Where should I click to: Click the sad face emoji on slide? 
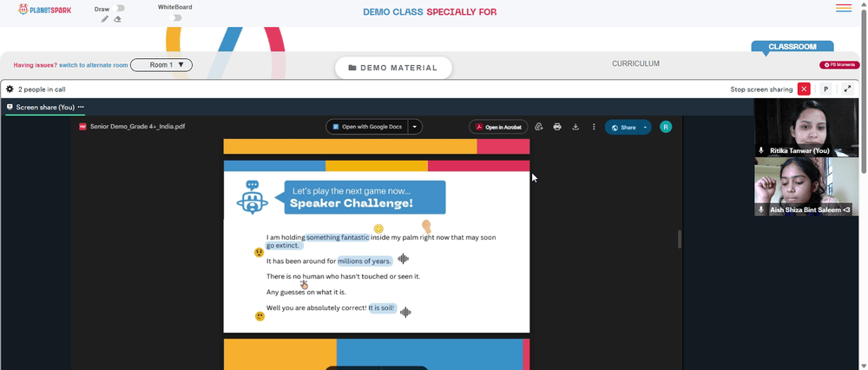259,253
